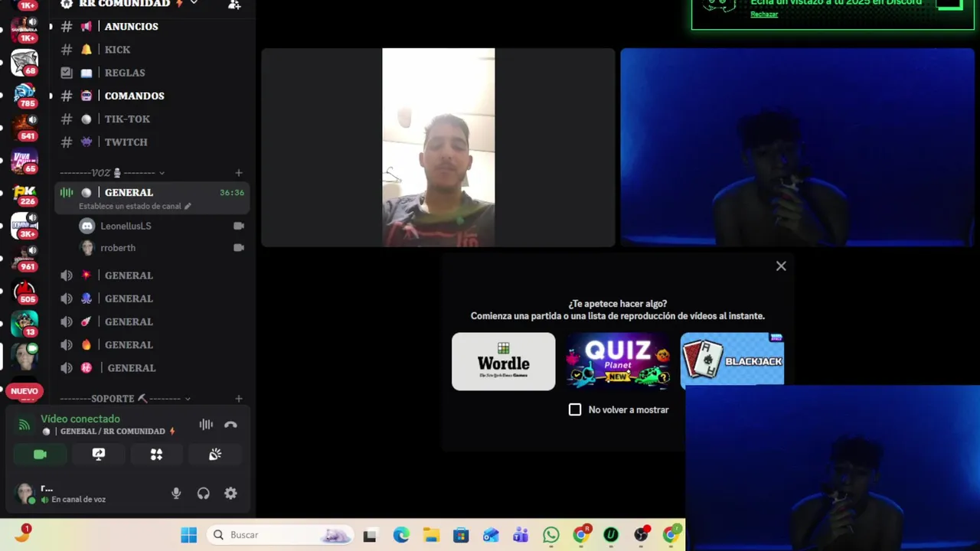Viewport: 980px width, 551px height.
Task: Mute the microphone
Action: pyautogui.click(x=176, y=494)
